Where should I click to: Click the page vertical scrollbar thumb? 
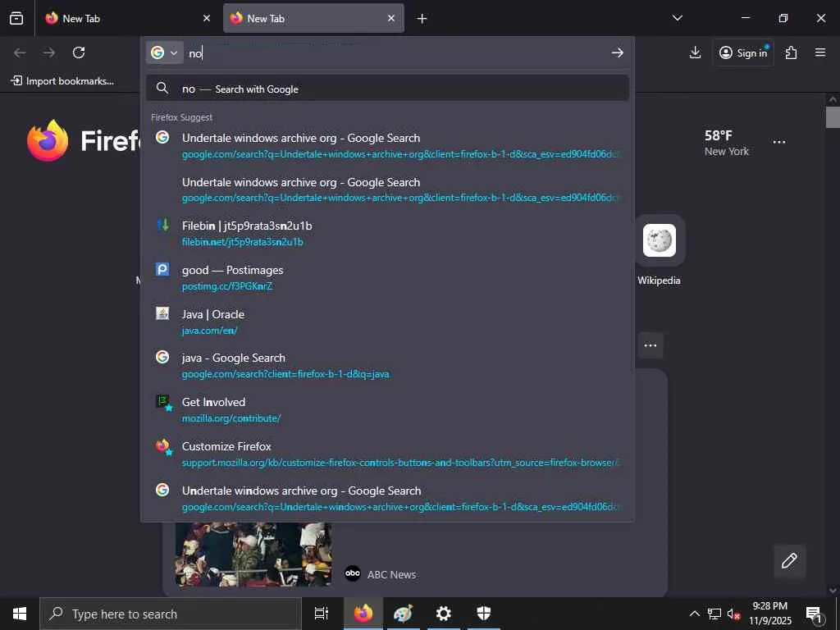833,117
